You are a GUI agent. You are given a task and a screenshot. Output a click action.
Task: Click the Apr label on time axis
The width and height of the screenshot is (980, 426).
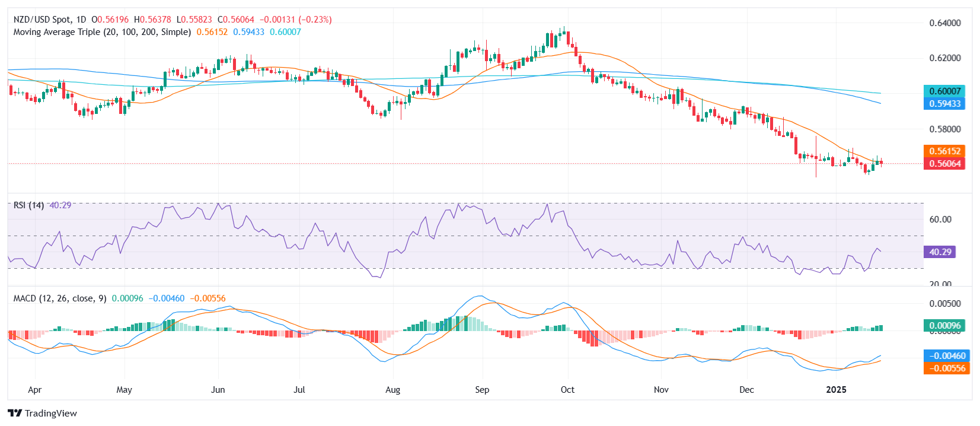tap(34, 390)
